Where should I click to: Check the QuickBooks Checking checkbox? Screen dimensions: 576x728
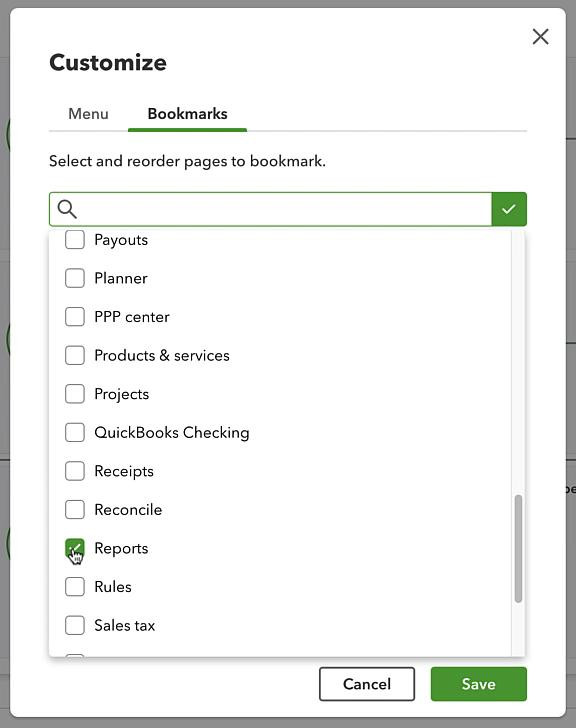pyautogui.click(x=75, y=433)
